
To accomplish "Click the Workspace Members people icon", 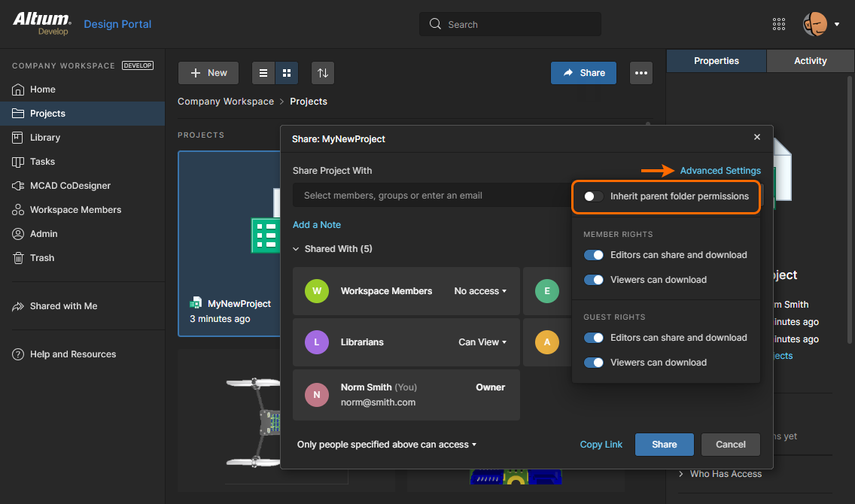I will click(18, 210).
